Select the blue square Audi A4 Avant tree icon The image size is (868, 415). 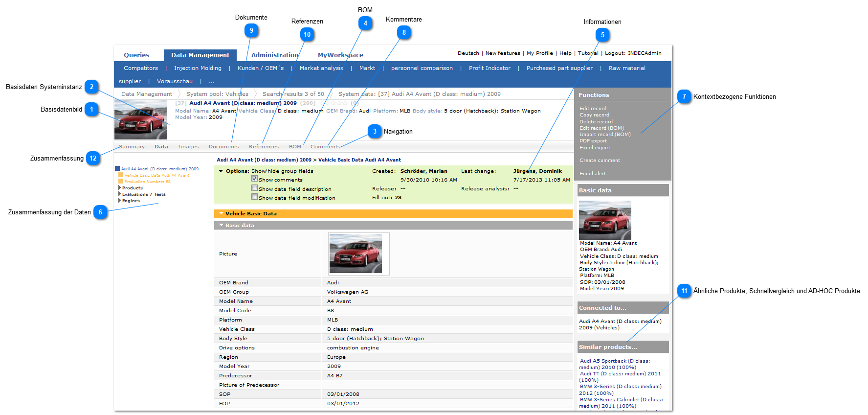click(x=117, y=168)
